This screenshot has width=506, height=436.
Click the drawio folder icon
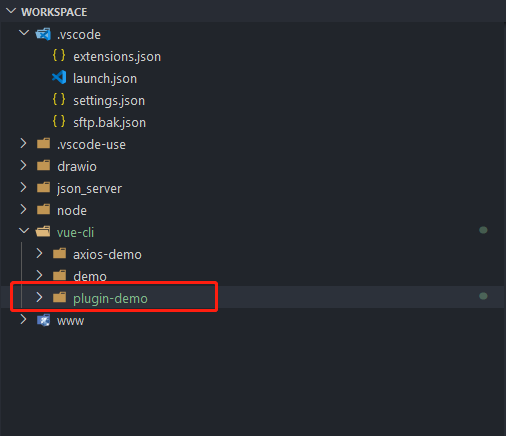(x=43, y=166)
